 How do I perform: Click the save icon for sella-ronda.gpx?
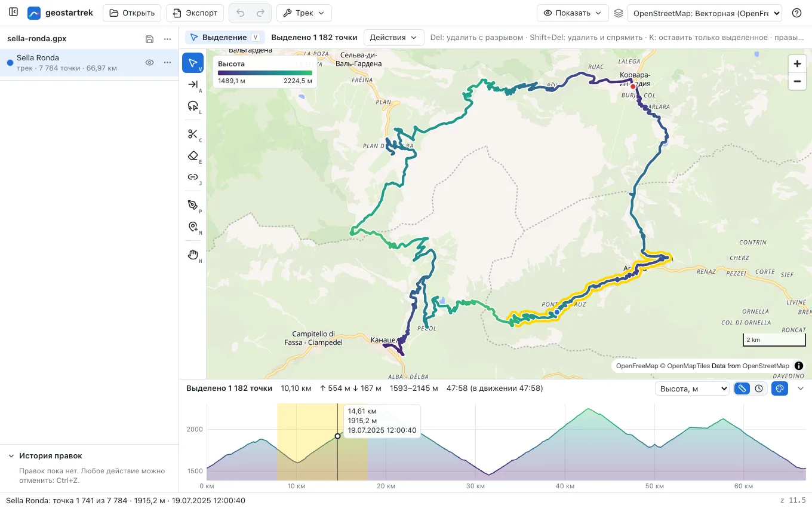(x=149, y=39)
